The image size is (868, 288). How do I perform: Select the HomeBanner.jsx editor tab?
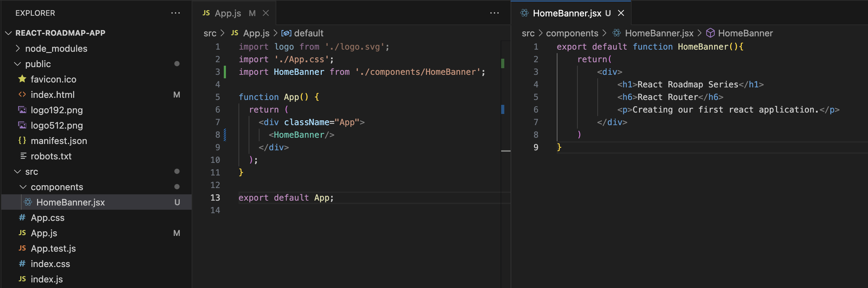[x=567, y=13]
